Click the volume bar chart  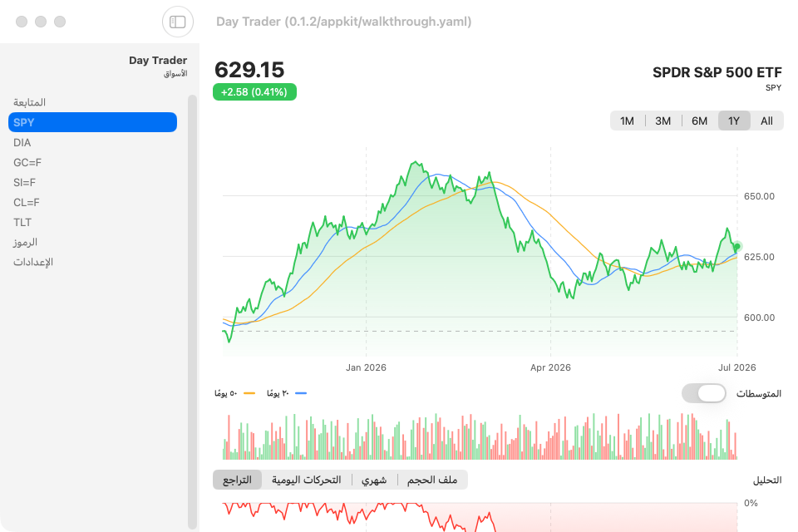click(480, 436)
